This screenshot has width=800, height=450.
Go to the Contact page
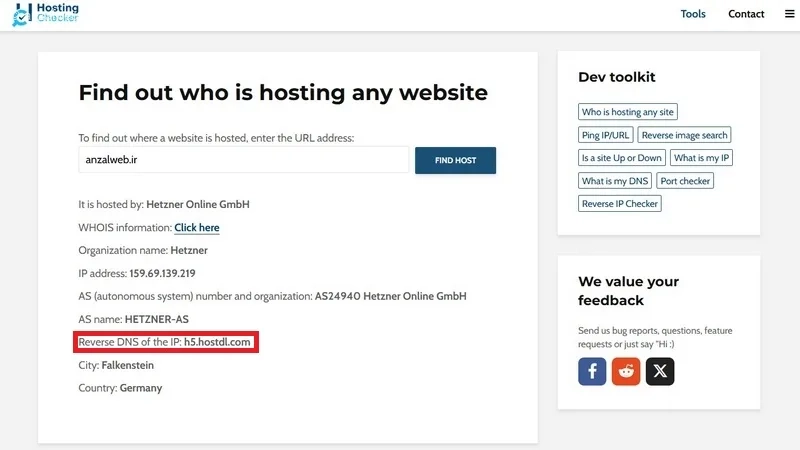tap(746, 14)
